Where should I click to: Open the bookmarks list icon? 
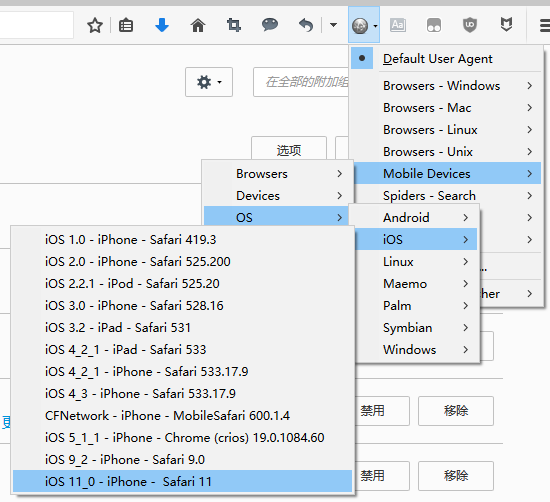pyautogui.click(x=126, y=26)
